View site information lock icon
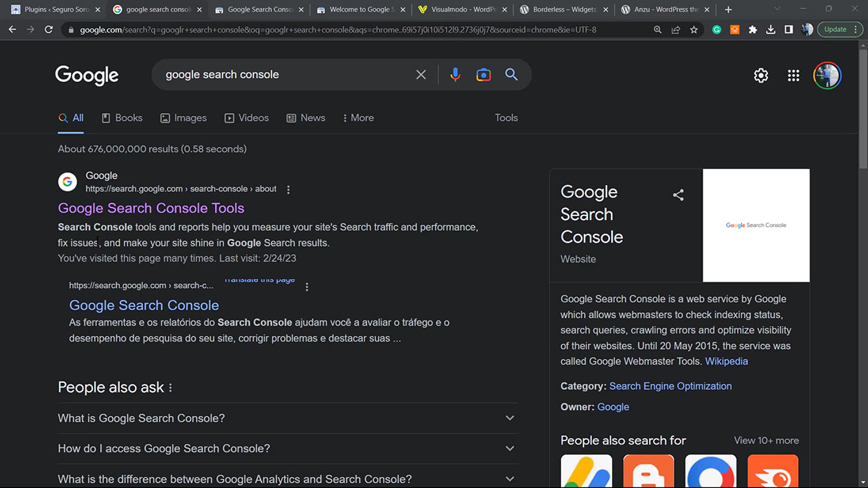This screenshot has width=868, height=488. pos(71,30)
